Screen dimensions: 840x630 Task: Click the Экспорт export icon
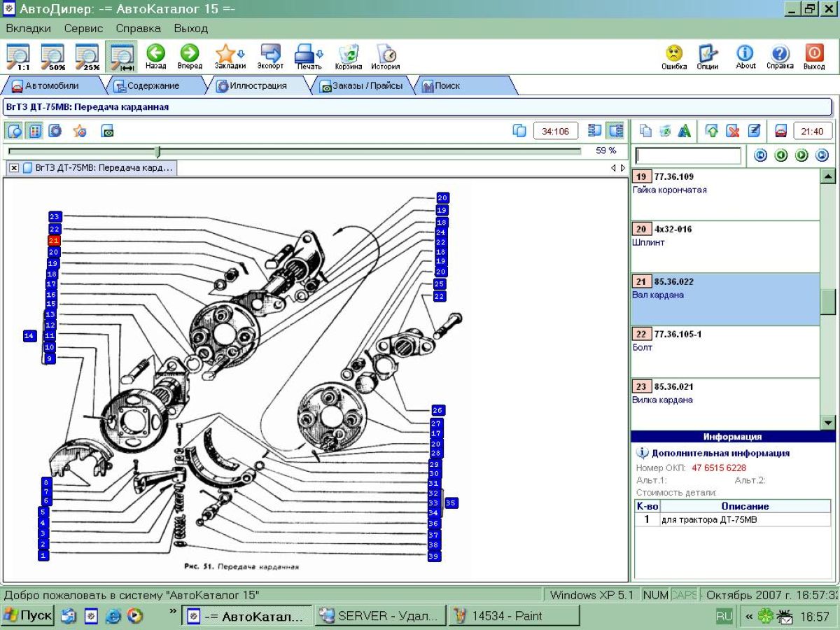tap(270, 57)
